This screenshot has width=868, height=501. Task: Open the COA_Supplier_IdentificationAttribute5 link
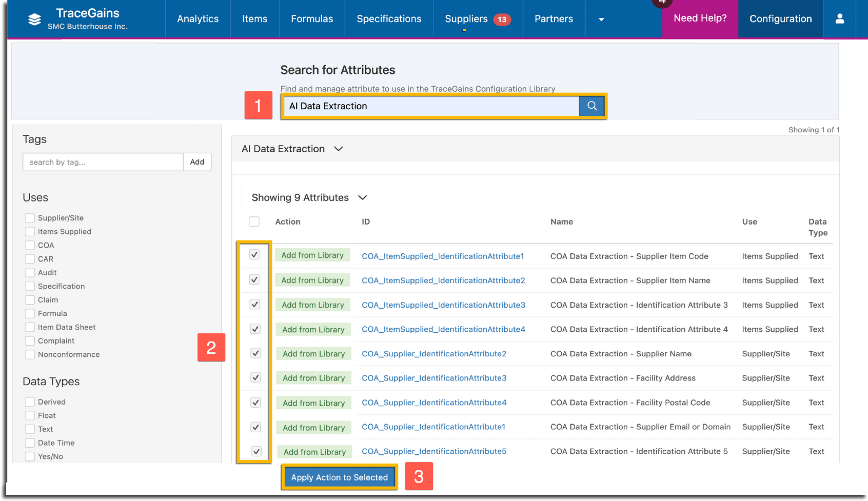coord(434,451)
